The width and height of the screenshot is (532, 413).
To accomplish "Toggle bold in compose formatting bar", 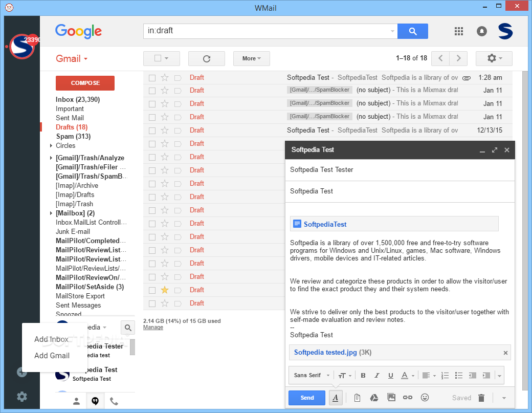I will pyautogui.click(x=363, y=375).
